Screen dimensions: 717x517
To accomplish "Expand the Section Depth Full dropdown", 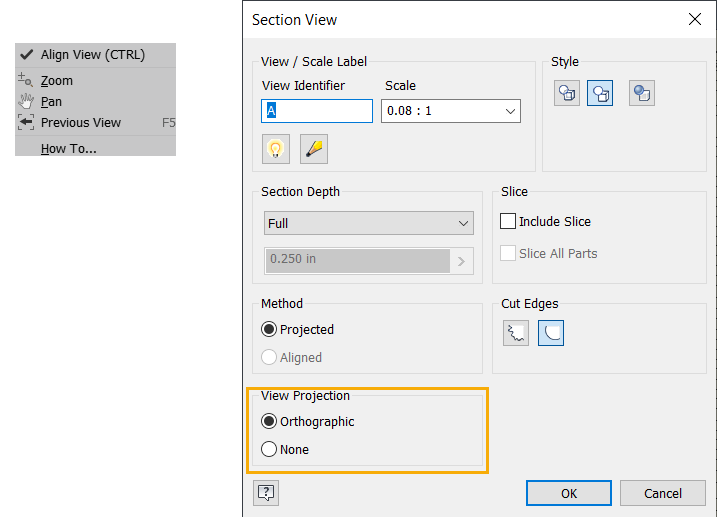I will tap(368, 223).
